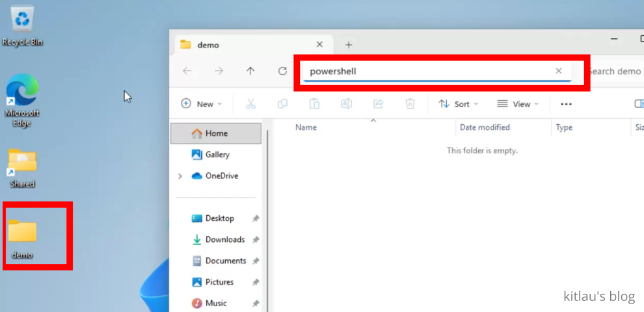Add a new Explorer tab
The height and width of the screenshot is (312, 644).
(x=349, y=45)
